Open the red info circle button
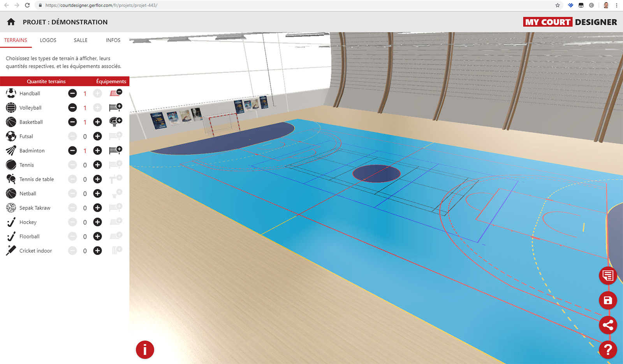623x364 pixels. (145, 350)
